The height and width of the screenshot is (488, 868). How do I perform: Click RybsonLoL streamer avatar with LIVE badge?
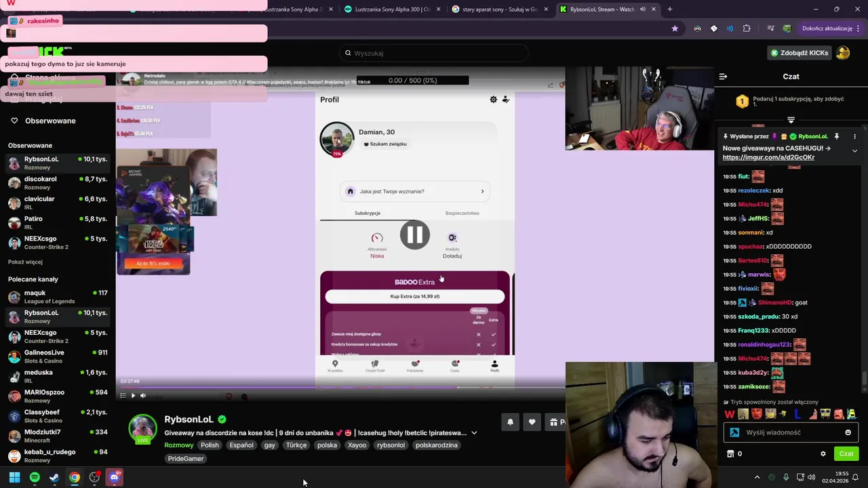pyautogui.click(x=142, y=428)
